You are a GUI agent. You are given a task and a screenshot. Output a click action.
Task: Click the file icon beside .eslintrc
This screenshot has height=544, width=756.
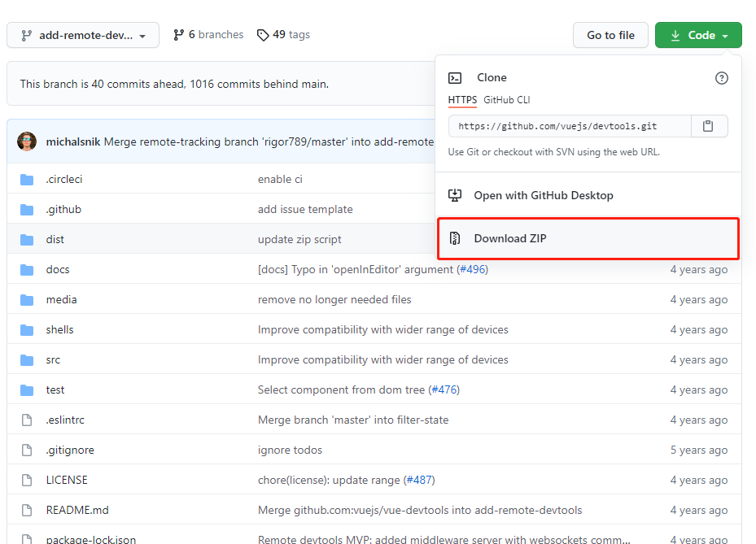[x=27, y=420]
